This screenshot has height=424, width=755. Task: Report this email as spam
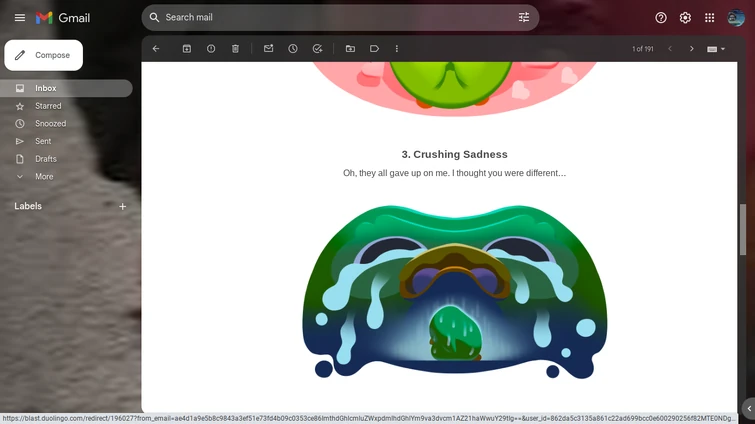point(211,49)
